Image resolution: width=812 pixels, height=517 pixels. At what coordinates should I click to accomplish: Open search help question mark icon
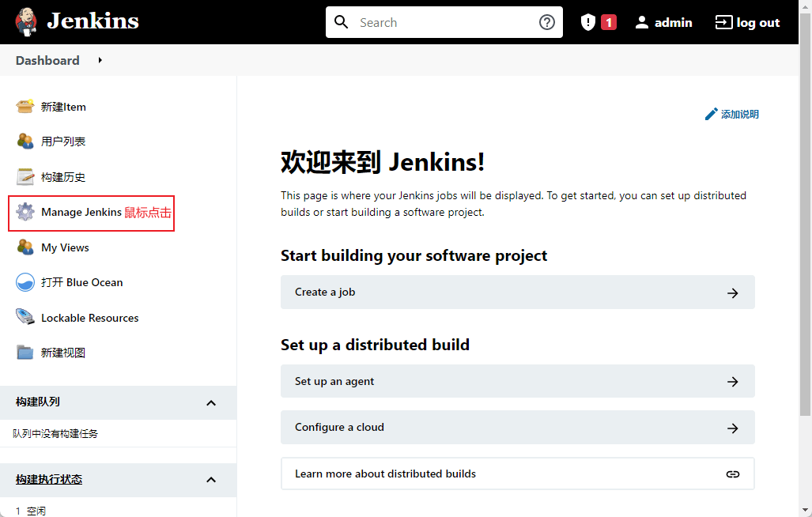(547, 22)
